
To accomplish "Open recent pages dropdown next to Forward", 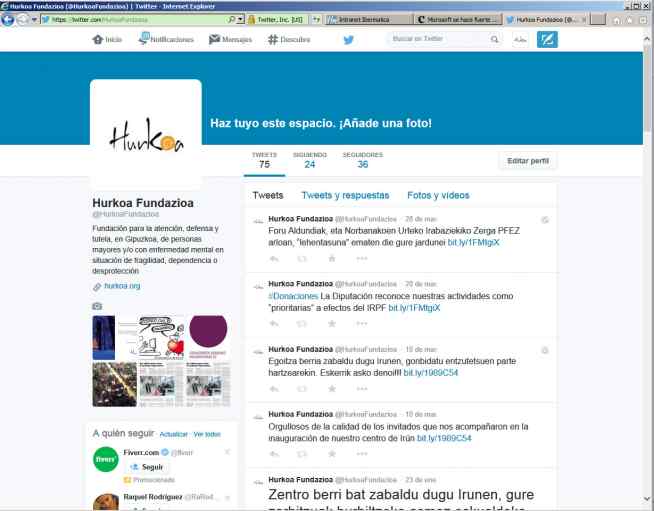I will pos(34,20).
